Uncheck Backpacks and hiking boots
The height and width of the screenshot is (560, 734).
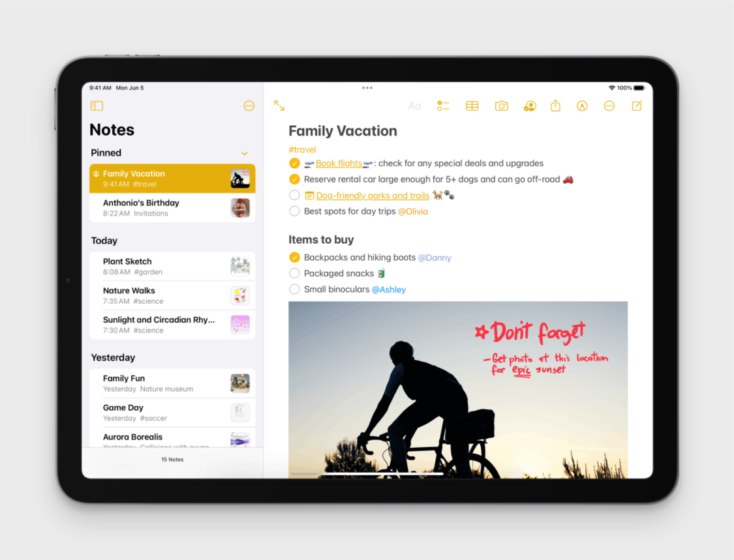pos(294,258)
